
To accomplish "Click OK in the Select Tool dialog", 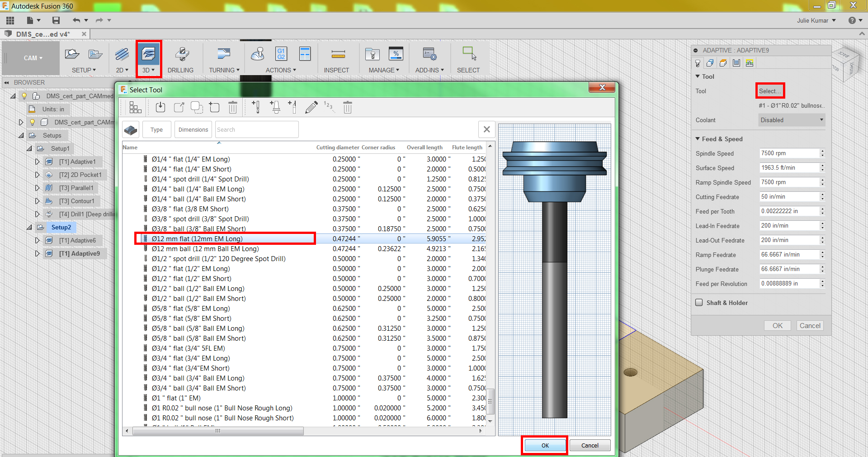I will tap(545, 445).
